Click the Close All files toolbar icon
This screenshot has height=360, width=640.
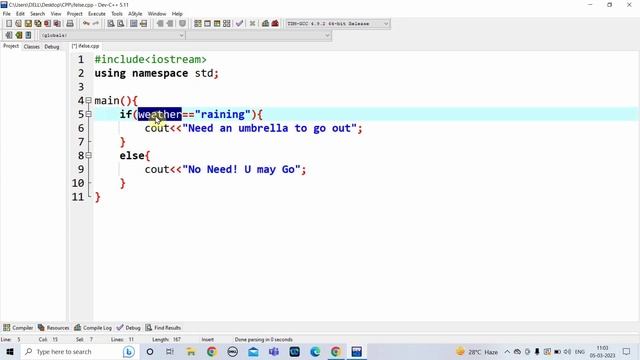pyautogui.click(x=58, y=24)
